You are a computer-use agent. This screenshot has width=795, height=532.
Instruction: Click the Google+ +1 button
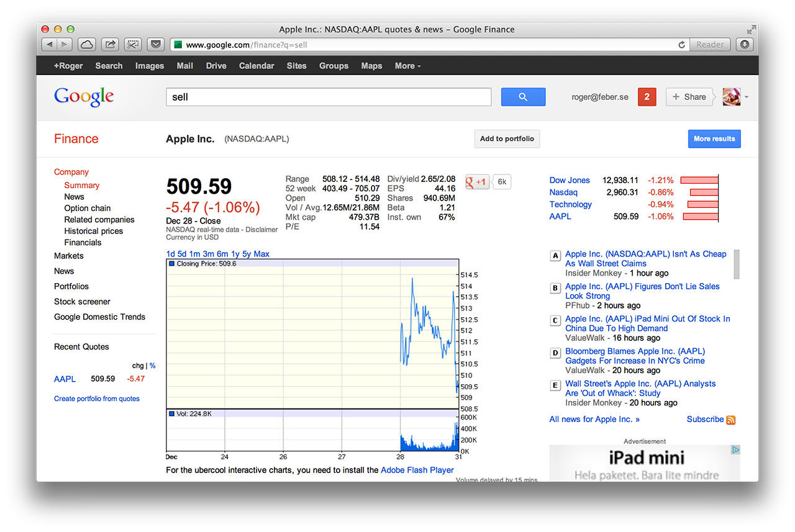(477, 182)
